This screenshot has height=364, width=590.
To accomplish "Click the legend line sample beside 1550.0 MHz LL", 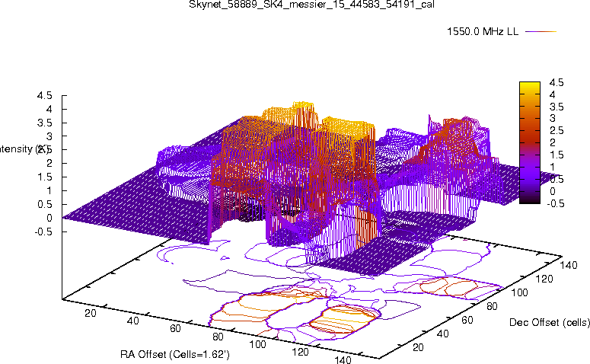I will point(541,32).
